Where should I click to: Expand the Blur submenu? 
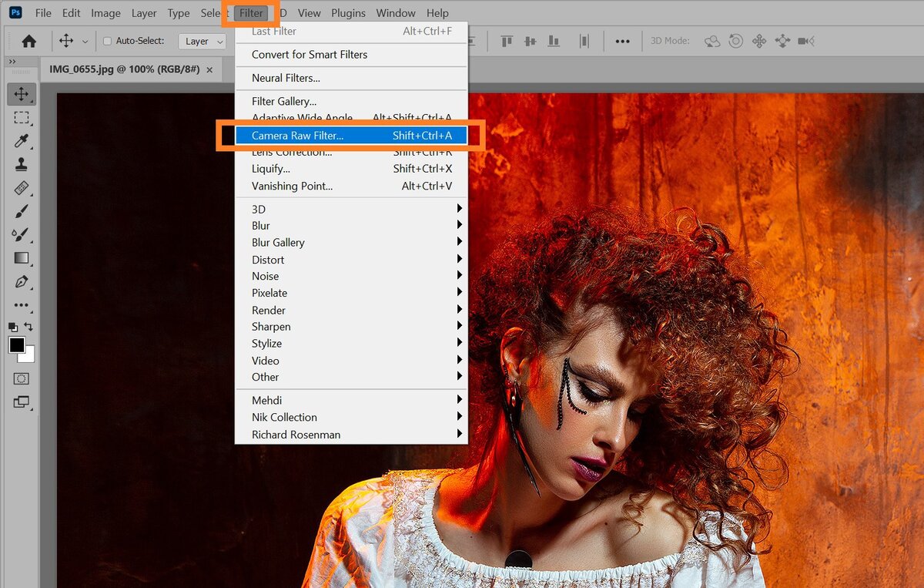(x=351, y=226)
